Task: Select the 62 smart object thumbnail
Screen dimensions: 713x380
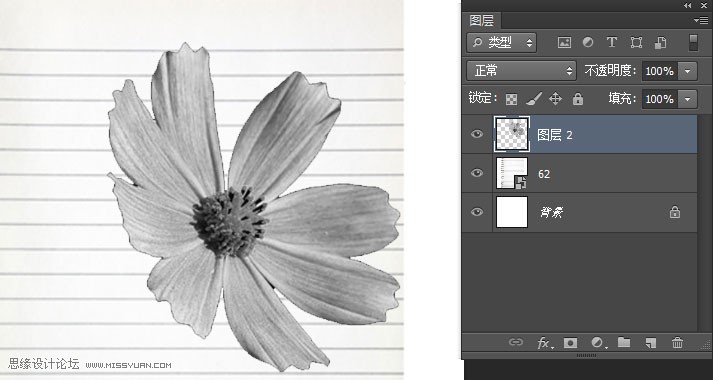Action: 512,173
